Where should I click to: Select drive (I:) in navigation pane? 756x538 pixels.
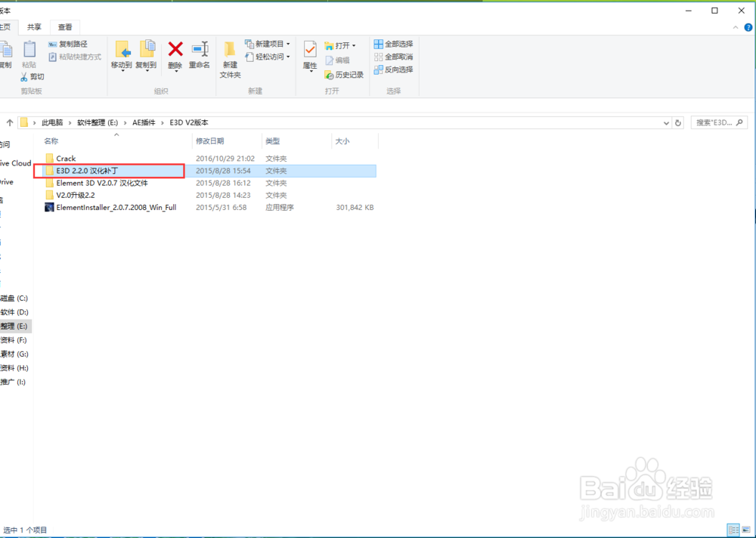tap(14, 382)
